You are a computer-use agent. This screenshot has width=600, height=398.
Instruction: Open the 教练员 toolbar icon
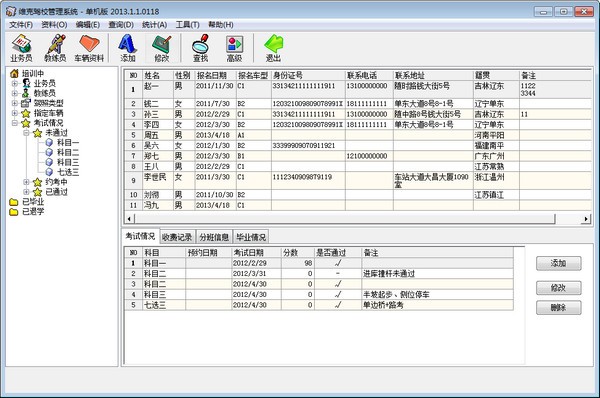point(55,48)
